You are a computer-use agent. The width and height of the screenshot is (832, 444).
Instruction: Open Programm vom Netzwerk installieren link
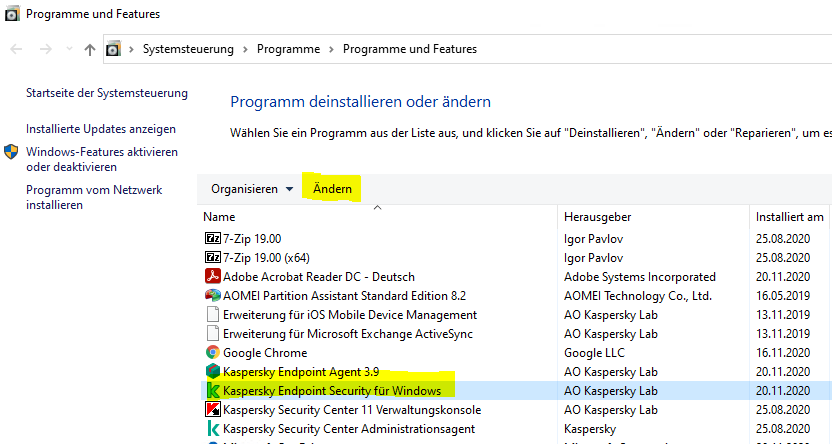click(x=94, y=197)
